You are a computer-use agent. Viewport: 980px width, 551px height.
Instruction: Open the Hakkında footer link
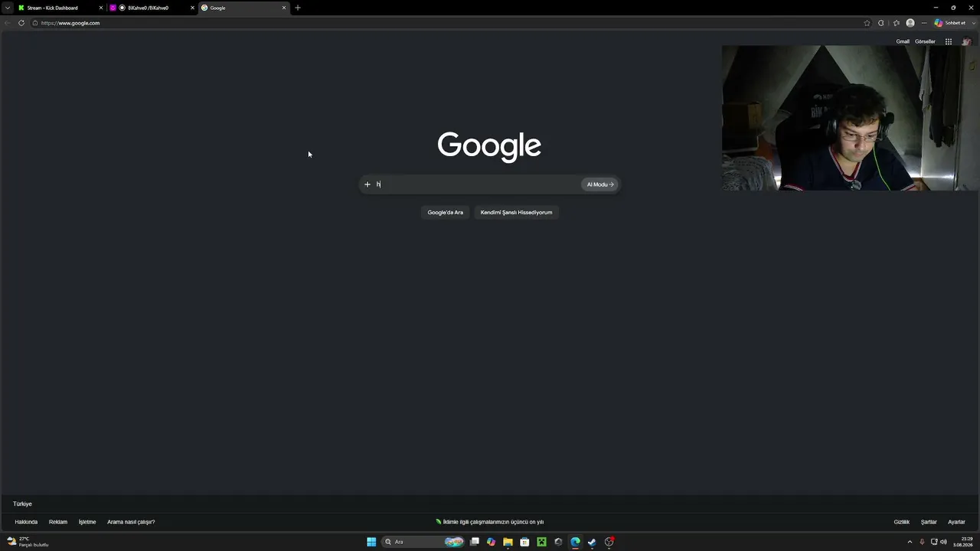tap(26, 522)
